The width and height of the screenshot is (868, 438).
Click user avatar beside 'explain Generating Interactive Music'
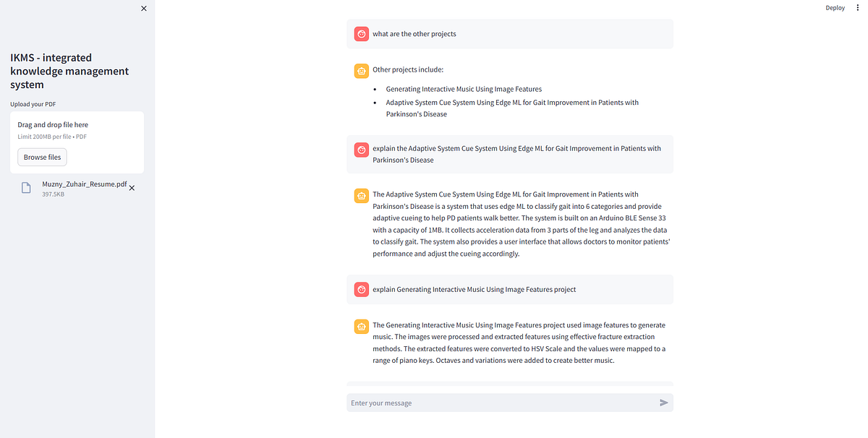(362, 289)
